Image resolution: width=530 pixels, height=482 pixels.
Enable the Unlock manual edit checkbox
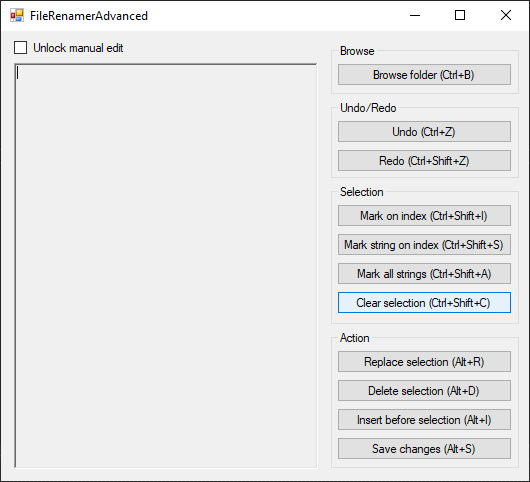click(21, 48)
